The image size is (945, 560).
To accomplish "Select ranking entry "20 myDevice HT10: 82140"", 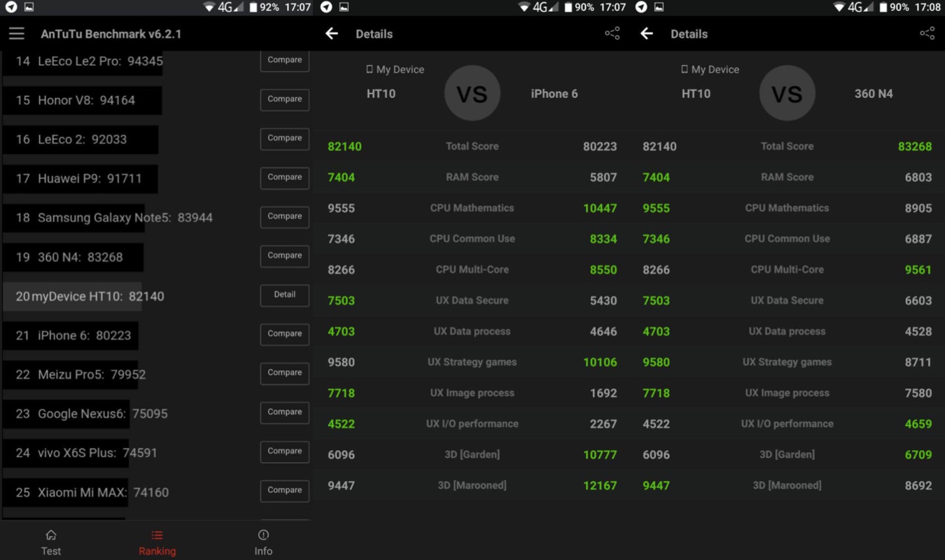I will coord(90,296).
